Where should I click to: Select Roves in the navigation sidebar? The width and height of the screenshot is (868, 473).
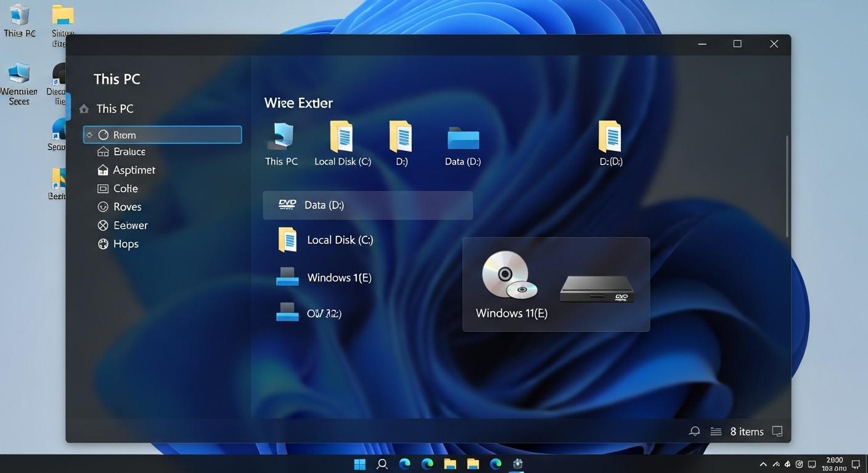coord(127,207)
